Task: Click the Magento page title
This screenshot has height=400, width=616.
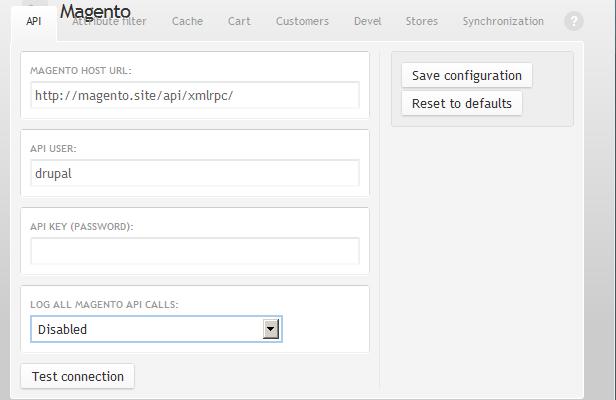Action: 95,12
